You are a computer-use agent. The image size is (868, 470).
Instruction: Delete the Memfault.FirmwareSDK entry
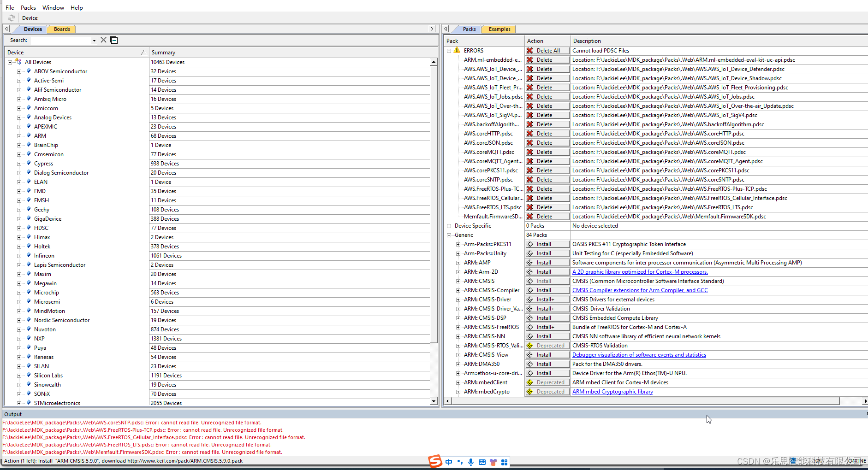point(547,217)
